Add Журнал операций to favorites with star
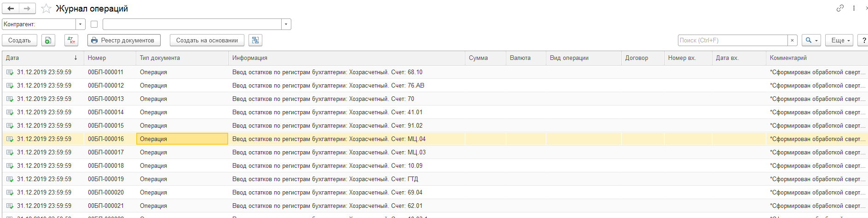This screenshot has height=218, width=868. [46, 8]
